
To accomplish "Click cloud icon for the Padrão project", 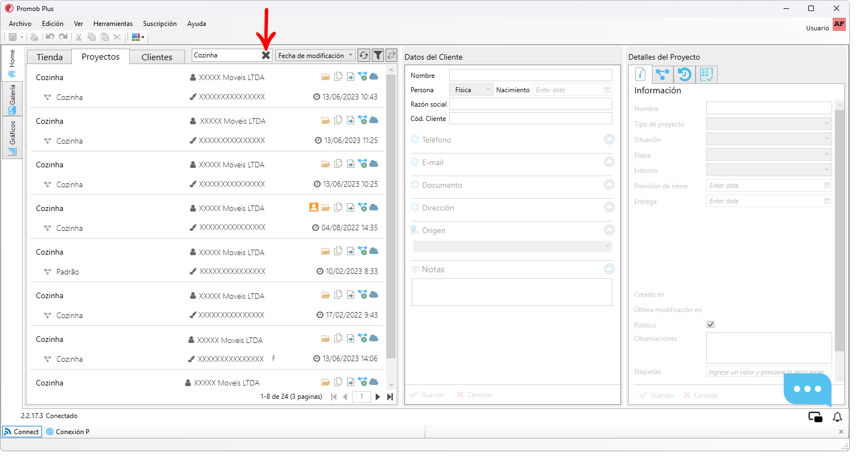I will click(x=373, y=251).
